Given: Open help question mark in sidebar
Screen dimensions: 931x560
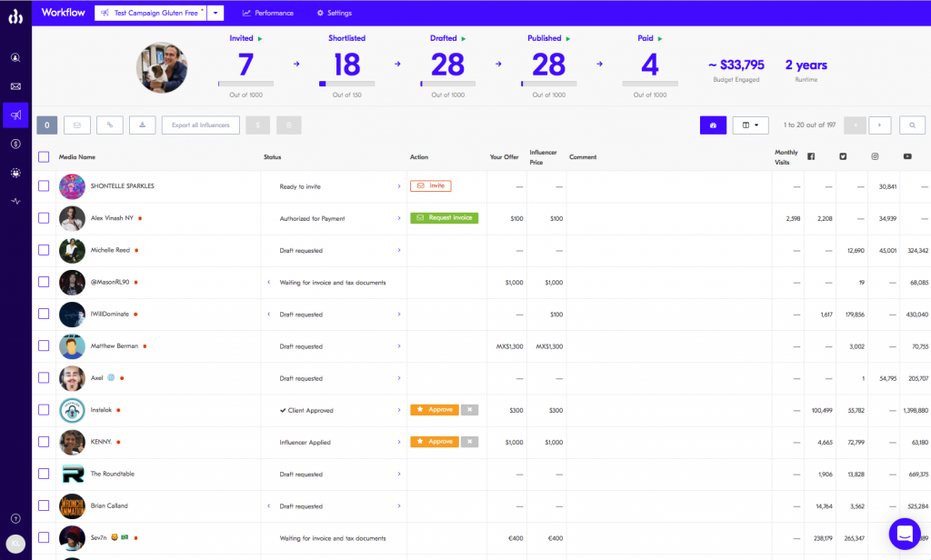Looking at the screenshot, I should (x=15, y=518).
